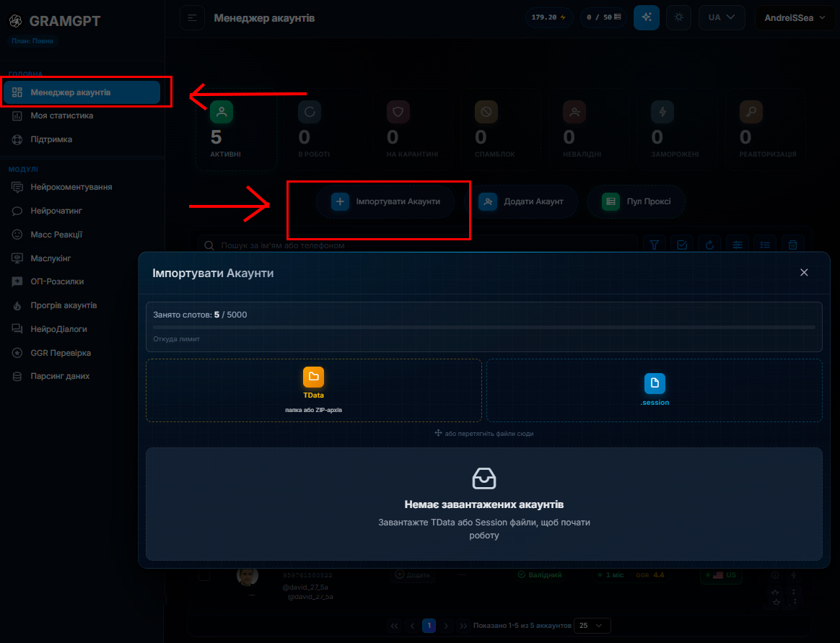Open the table settings sliders icon
The width and height of the screenshot is (840, 643).
(x=738, y=245)
